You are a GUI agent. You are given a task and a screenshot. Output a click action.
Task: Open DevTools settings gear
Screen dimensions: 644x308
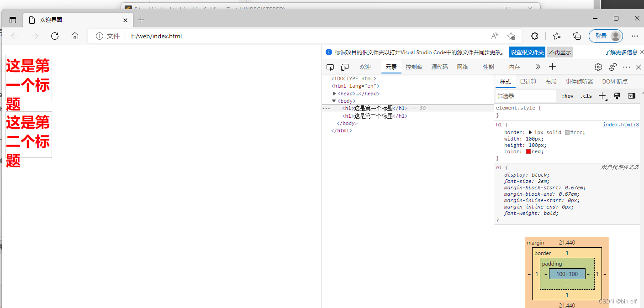598,67
